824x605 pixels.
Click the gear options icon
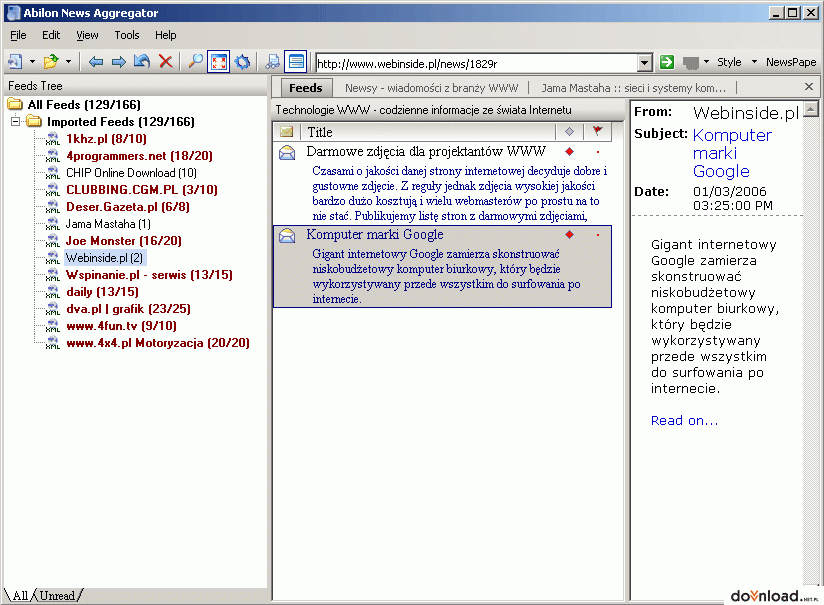pos(242,62)
